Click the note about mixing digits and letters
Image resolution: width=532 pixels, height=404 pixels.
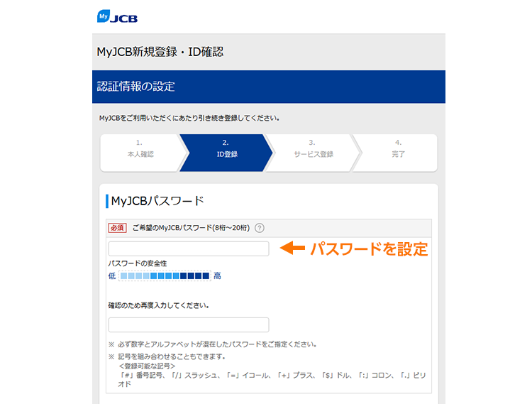click(217, 344)
